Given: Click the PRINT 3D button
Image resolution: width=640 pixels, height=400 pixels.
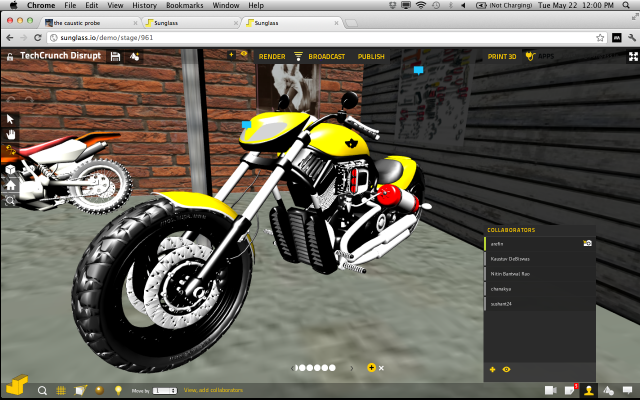Looking at the screenshot, I should click(502, 57).
